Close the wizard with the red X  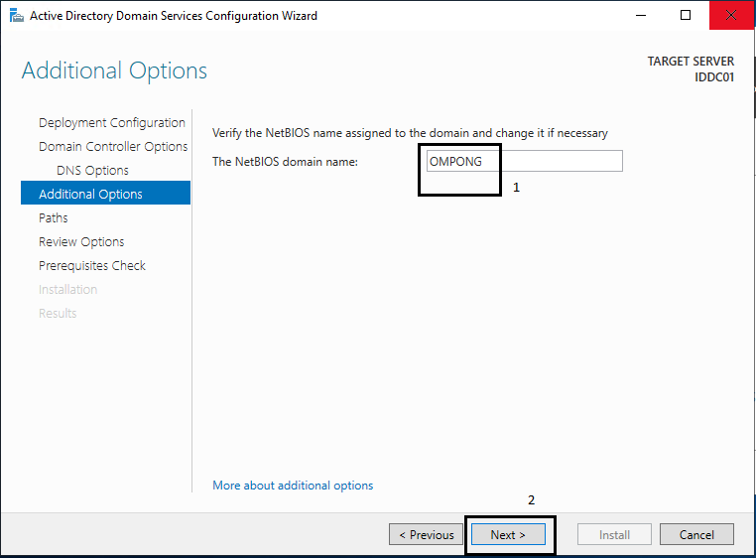[731, 16]
